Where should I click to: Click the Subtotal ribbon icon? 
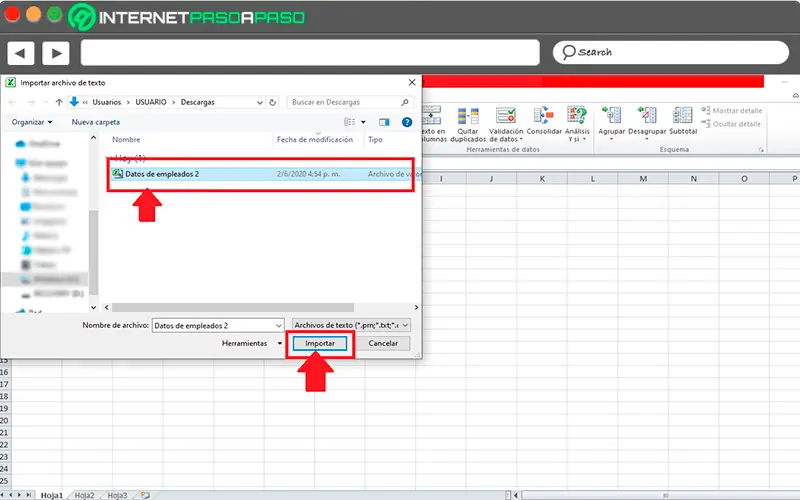click(683, 116)
